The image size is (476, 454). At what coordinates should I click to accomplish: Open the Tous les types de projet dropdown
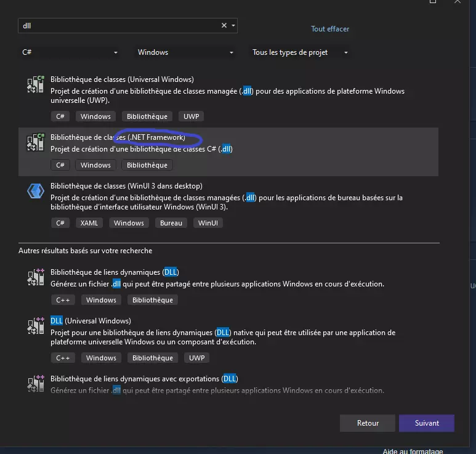(x=300, y=52)
